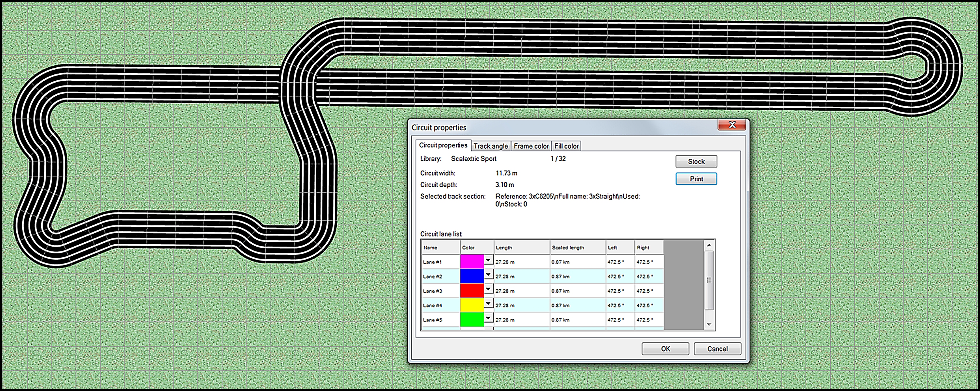The height and width of the screenshot is (391, 980).
Task: Open Lane #2 color dropdown arrow
Action: point(488,275)
